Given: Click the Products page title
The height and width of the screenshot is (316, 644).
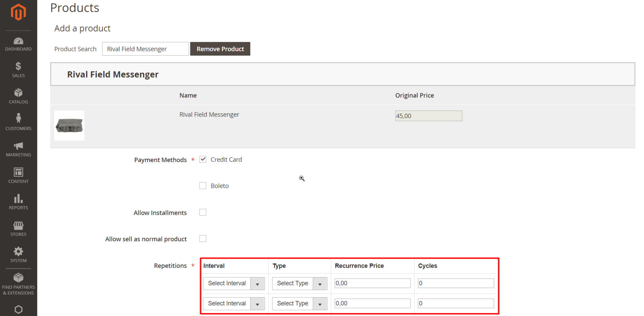Looking at the screenshot, I should (75, 8).
